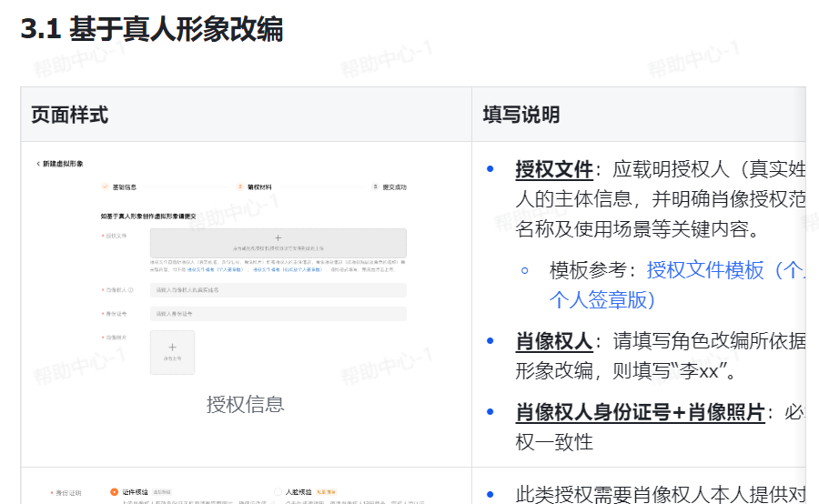Viewport: 819px width, 504px height.
Task: Click the plus icon in 肖像照片 upload box
Action: click(172, 347)
